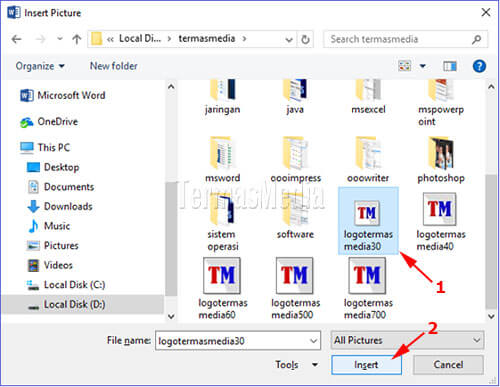Open the Help button
Screen dimensions: 500x387
(x=479, y=66)
